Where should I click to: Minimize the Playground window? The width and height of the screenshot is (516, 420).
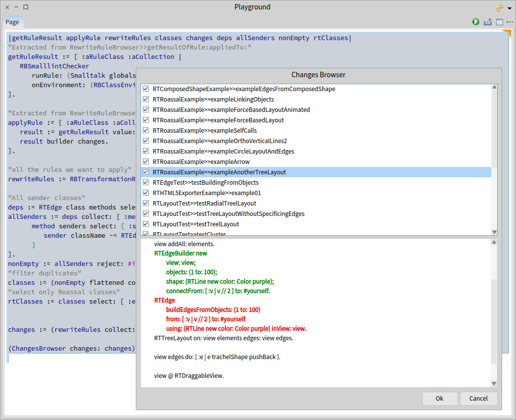[x=16, y=7]
